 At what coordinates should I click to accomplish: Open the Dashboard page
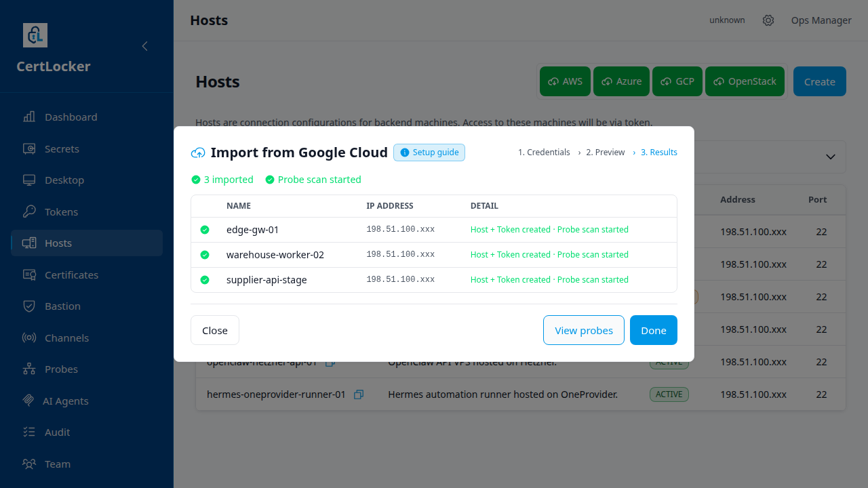[x=87, y=117]
